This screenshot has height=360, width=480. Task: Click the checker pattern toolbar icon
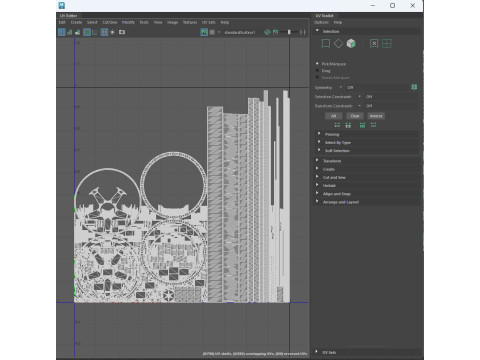pos(212,32)
